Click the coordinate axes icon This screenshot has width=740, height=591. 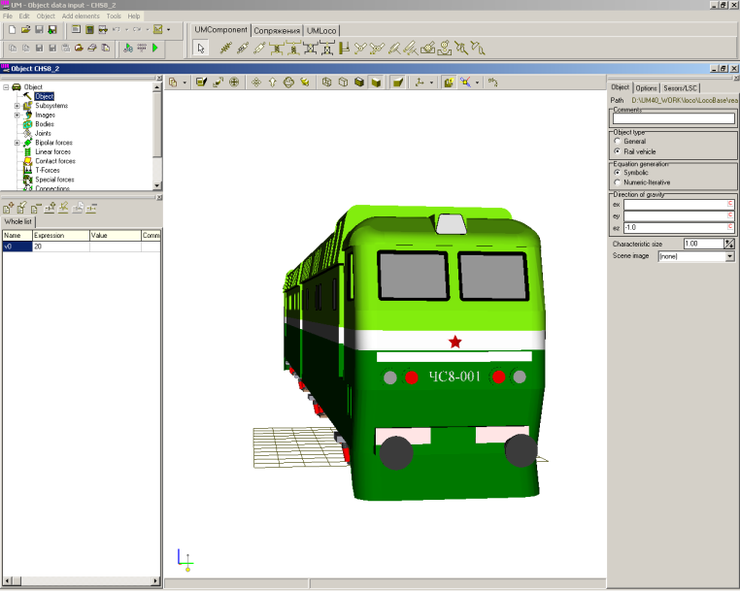pyautogui.click(x=420, y=82)
